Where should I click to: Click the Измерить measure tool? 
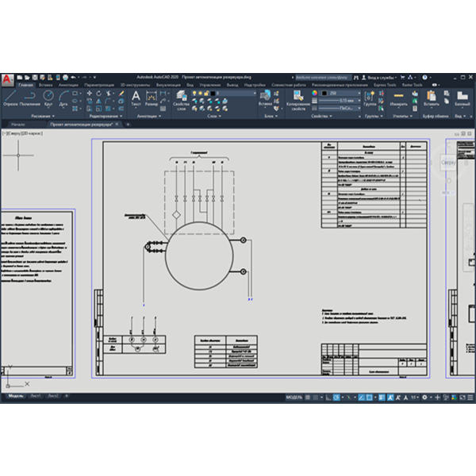coord(398,99)
